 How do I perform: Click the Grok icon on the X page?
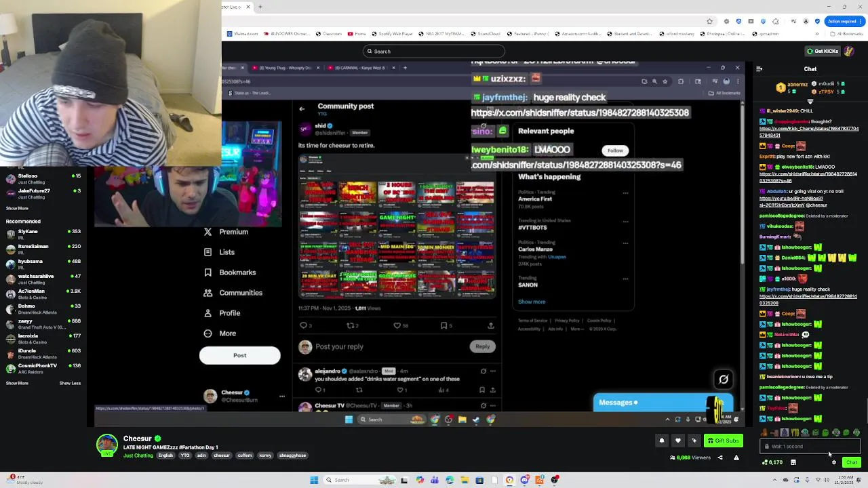coord(724,380)
